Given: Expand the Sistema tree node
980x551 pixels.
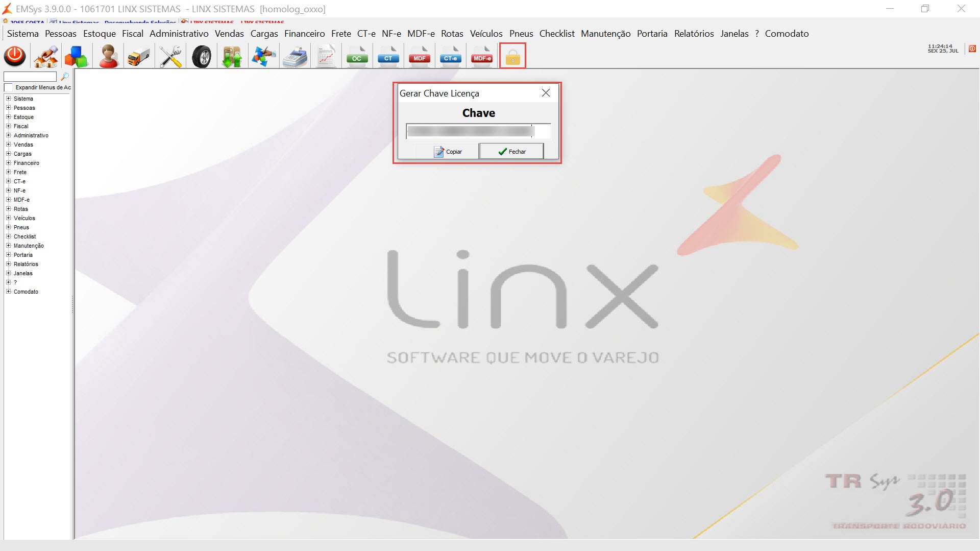Looking at the screenshot, I should pyautogui.click(x=8, y=99).
